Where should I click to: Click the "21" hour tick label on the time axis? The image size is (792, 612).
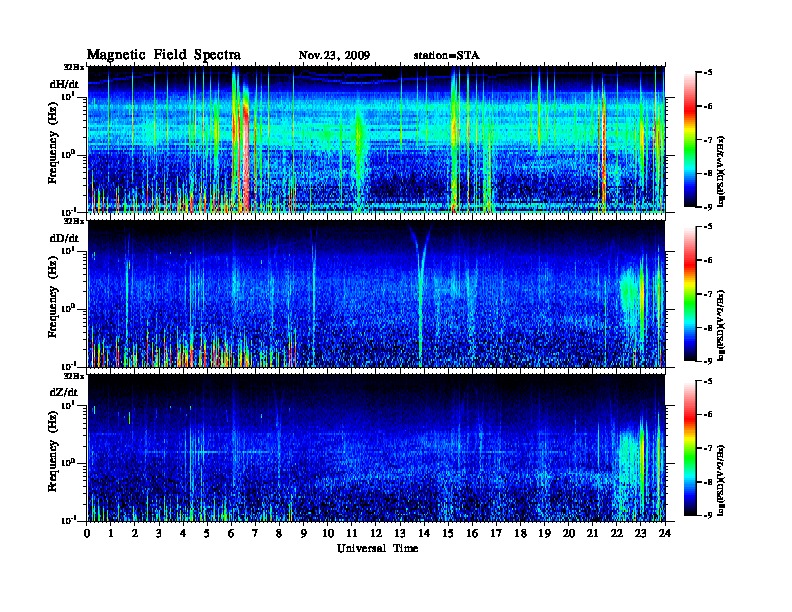[592, 534]
